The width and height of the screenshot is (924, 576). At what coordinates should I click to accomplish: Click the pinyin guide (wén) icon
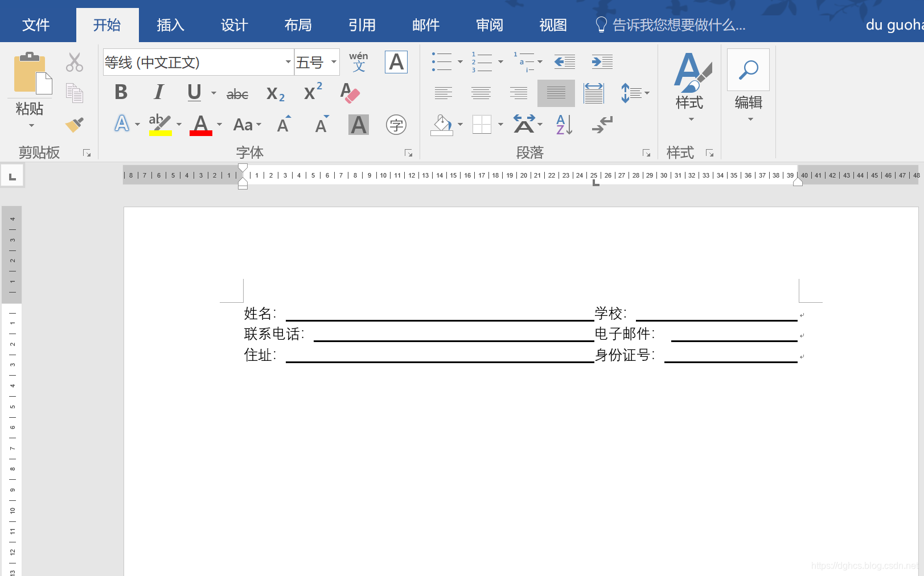pos(359,62)
